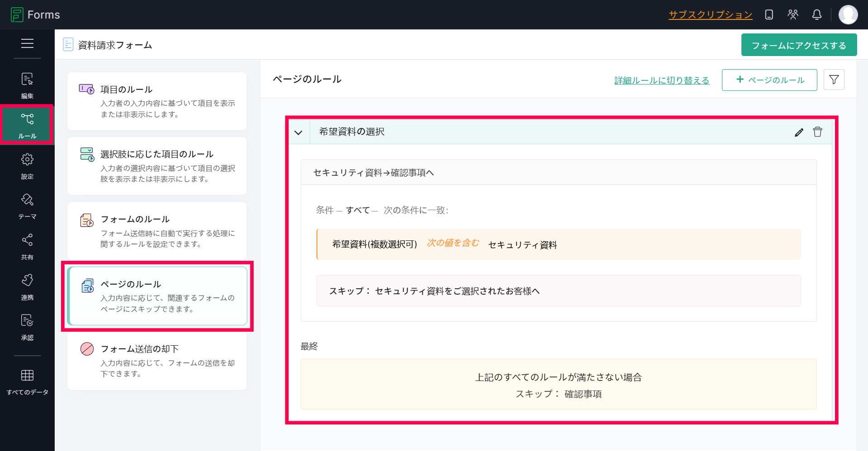Open the hamburger menu icon
This screenshot has width=868, height=451.
(27, 43)
